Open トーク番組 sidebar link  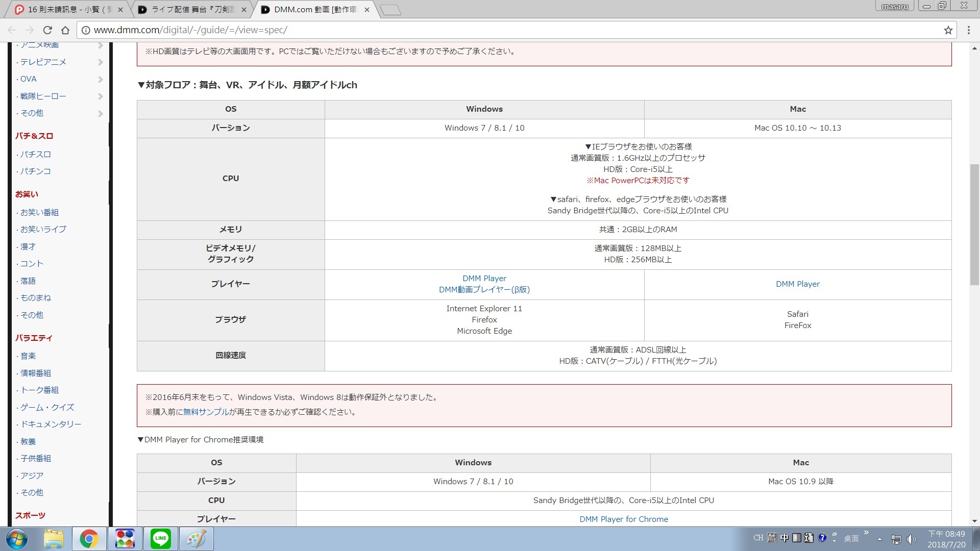coord(39,390)
